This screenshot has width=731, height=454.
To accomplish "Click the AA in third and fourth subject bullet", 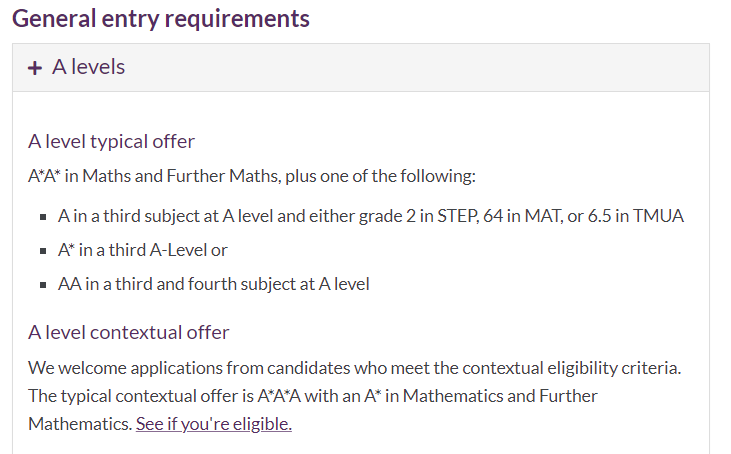I will click(214, 284).
